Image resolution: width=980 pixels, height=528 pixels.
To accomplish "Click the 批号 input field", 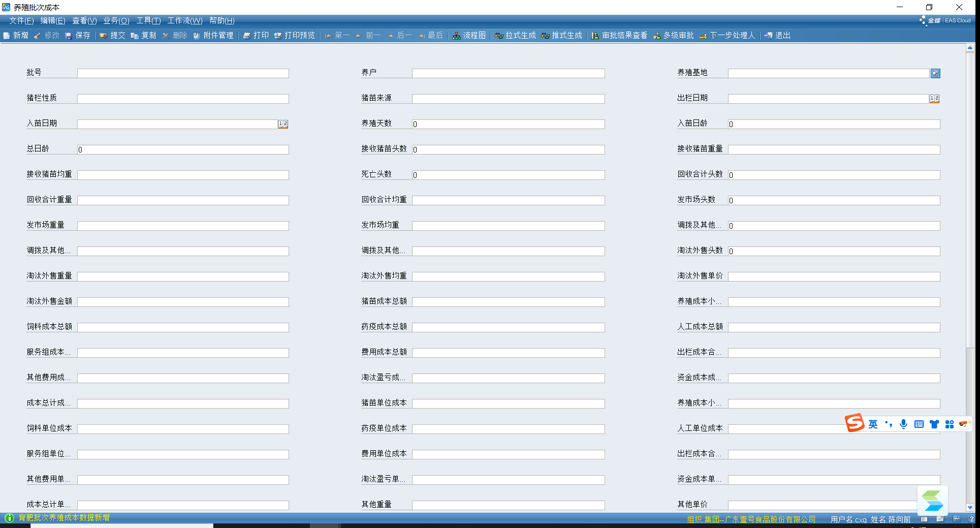I will (183, 74).
